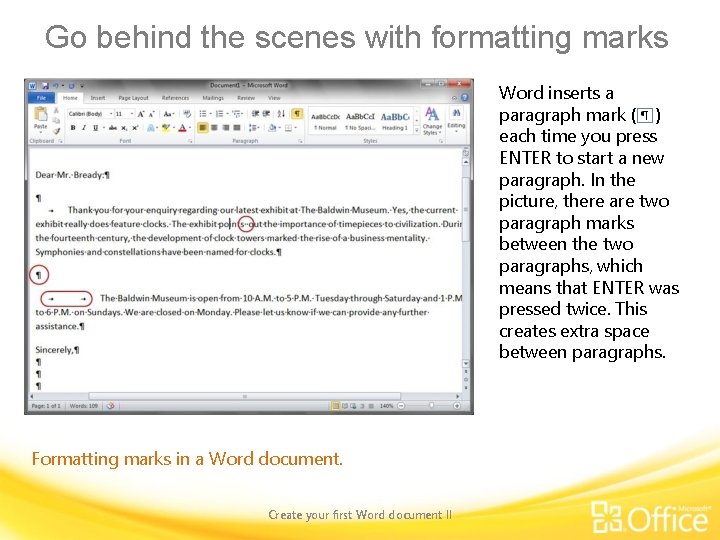Click the 140% zoom level button
This screenshot has width=720, height=540.
(387, 406)
